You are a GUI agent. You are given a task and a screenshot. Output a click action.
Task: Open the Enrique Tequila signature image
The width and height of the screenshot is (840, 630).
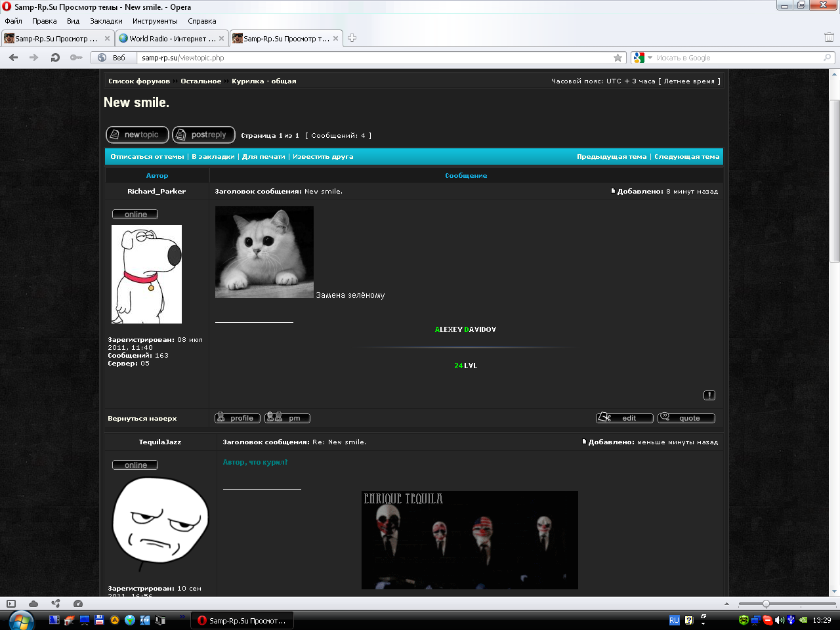[x=470, y=540]
